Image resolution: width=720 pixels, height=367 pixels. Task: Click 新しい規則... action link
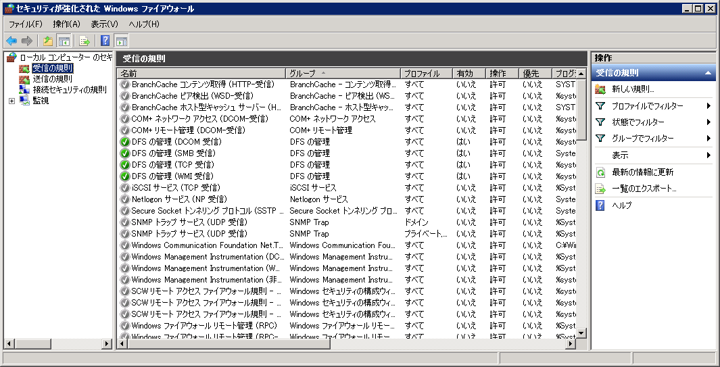(633, 90)
